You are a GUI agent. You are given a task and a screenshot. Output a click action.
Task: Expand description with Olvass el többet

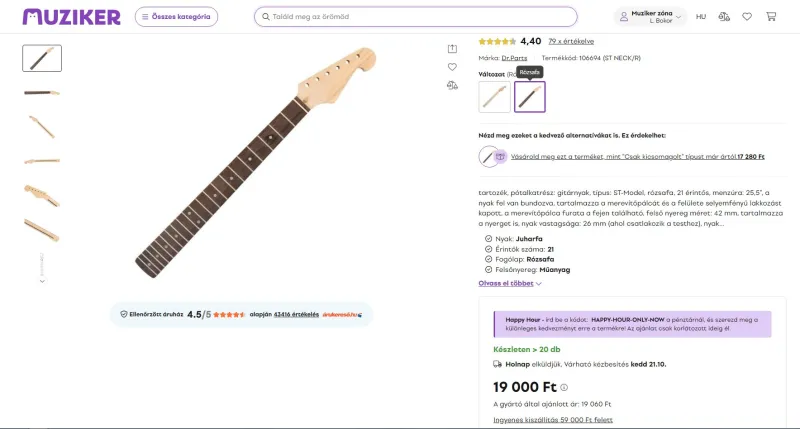(x=510, y=283)
